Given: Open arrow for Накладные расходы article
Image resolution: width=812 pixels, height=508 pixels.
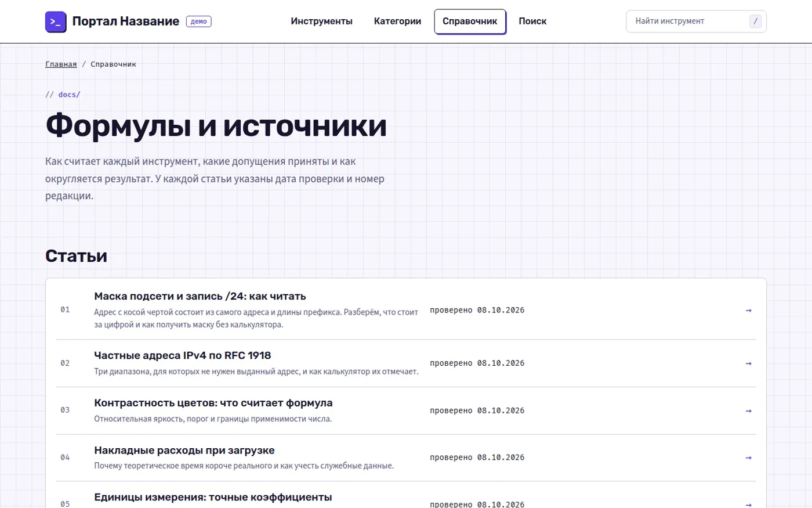Looking at the screenshot, I should tap(748, 458).
